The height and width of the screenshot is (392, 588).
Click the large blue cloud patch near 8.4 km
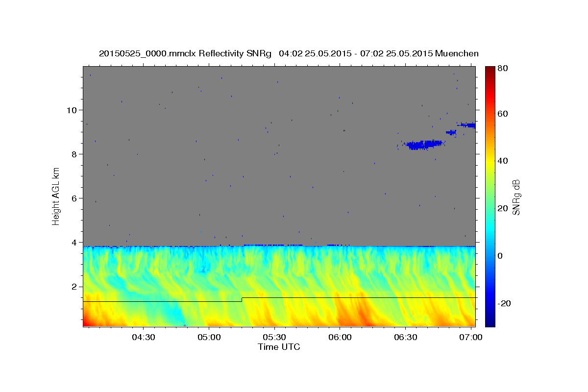pos(424,145)
